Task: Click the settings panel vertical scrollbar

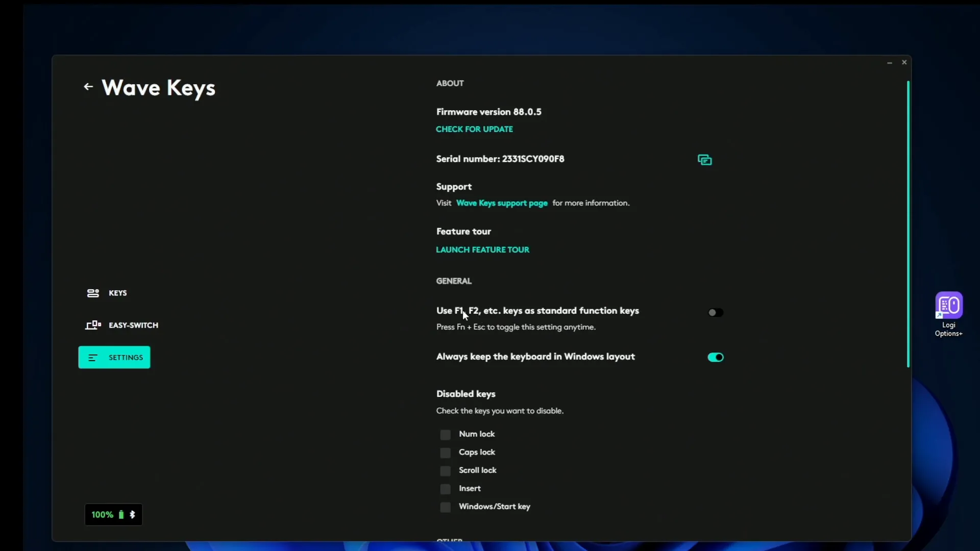Action: [908, 224]
